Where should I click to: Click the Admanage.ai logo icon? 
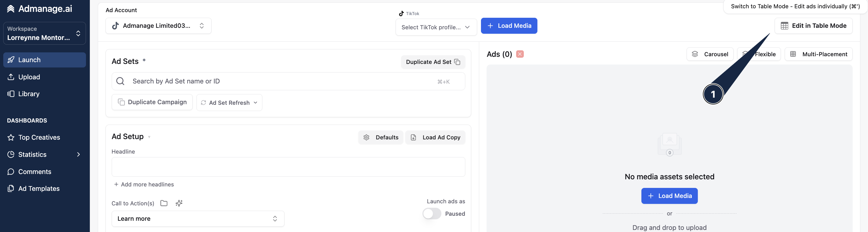(11, 9)
